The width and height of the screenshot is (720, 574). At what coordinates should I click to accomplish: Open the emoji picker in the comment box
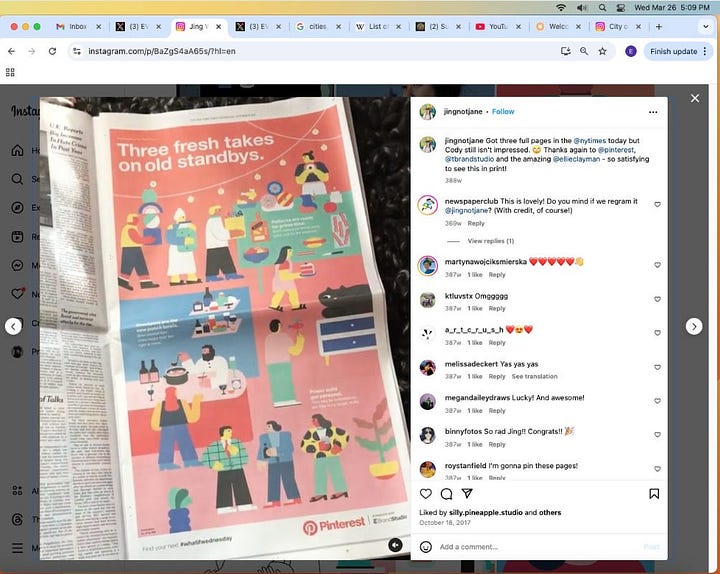click(x=426, y=547)
